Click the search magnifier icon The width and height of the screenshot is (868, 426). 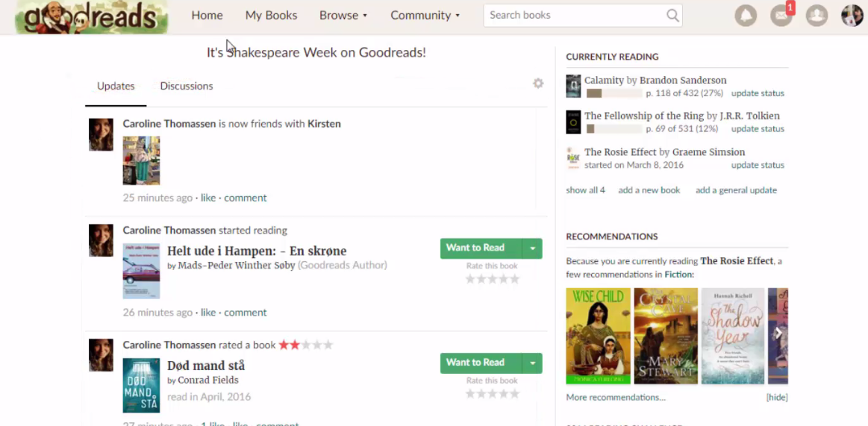click(x=672, y=16)
